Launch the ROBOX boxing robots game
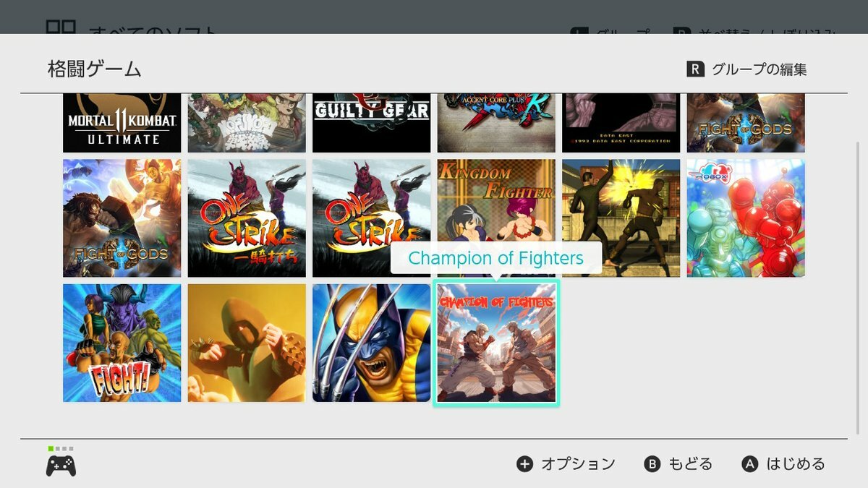 pos(746,218)
